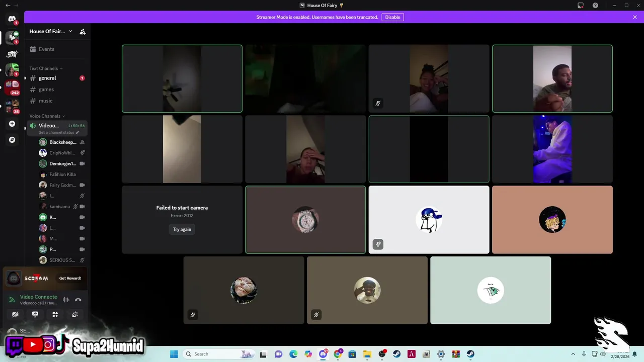Click invite people icon beside server name
The image size is (644, 362).
[83, 31]
